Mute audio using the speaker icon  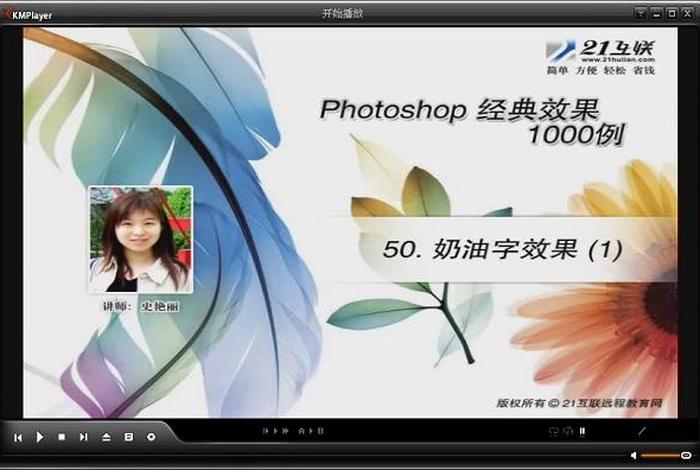pyautogui.click(x=633, y=455)
